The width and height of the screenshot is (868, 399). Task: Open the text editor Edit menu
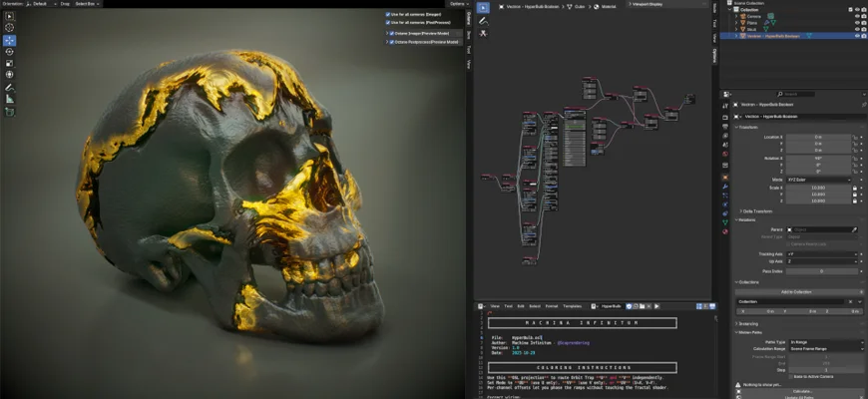(521, 306)
